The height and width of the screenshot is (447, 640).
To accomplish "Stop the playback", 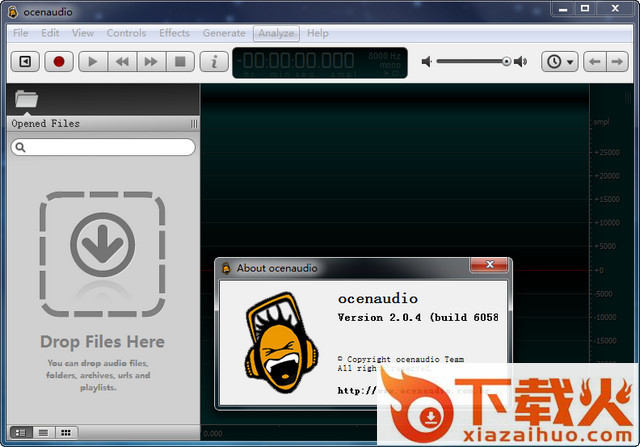I will [180, 62].
